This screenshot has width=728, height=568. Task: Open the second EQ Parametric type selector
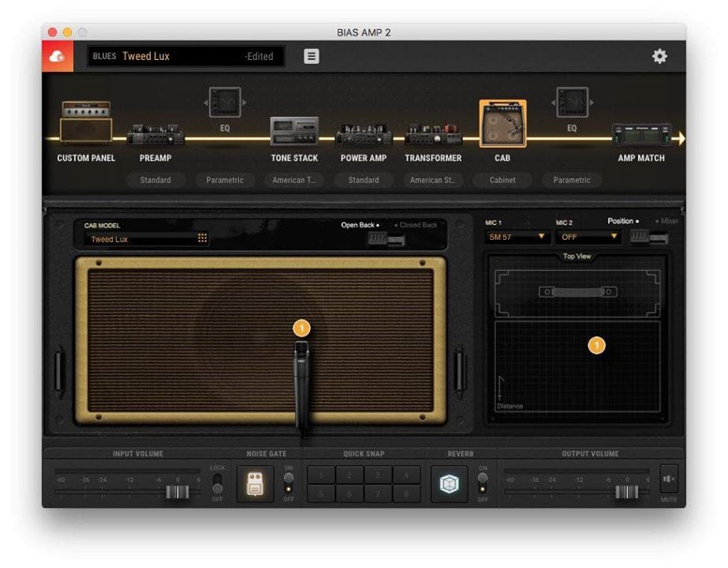pyautogui.click(x=572, y=180)
